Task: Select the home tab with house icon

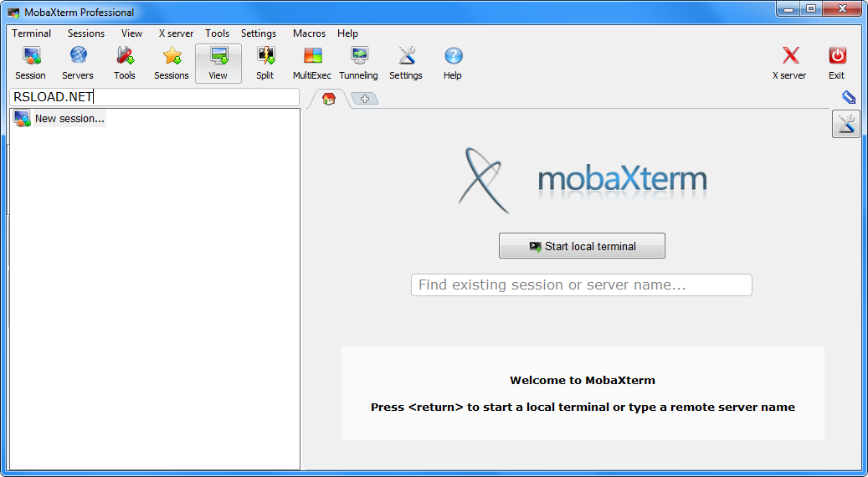Action: coord(329,99)
